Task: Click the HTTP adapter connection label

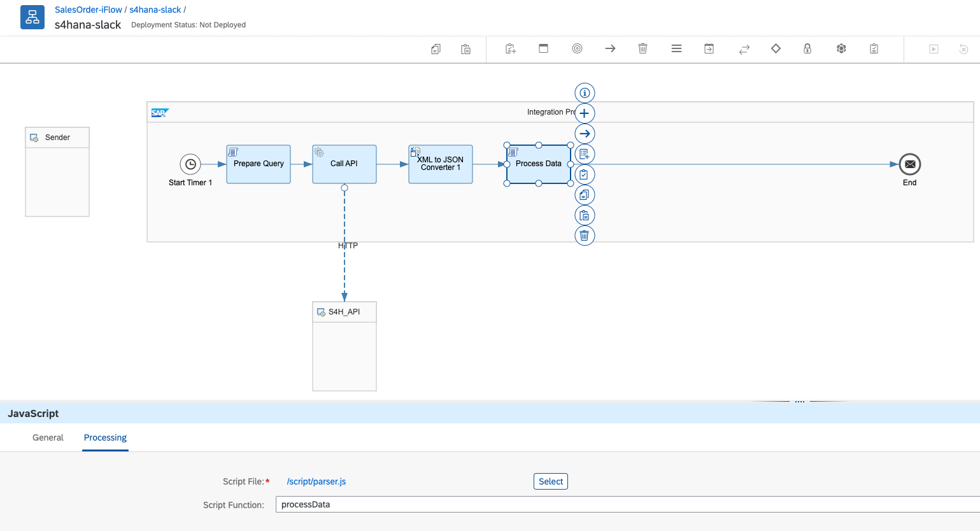Action: coord(348,246)
